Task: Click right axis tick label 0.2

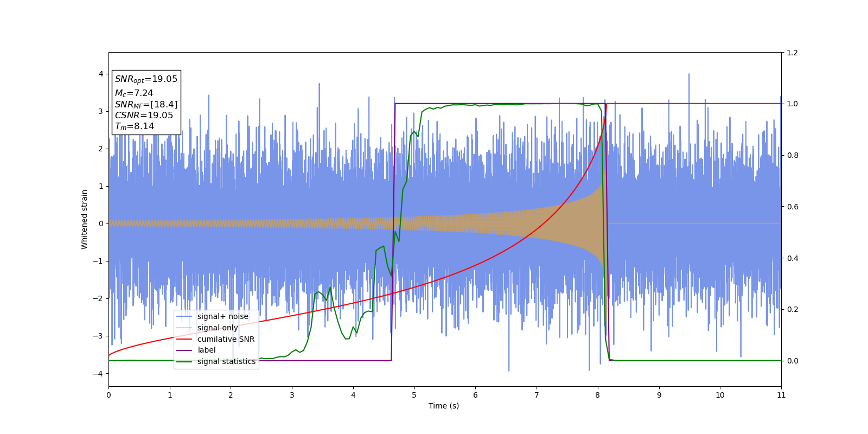Action: [x=792, y=309]
